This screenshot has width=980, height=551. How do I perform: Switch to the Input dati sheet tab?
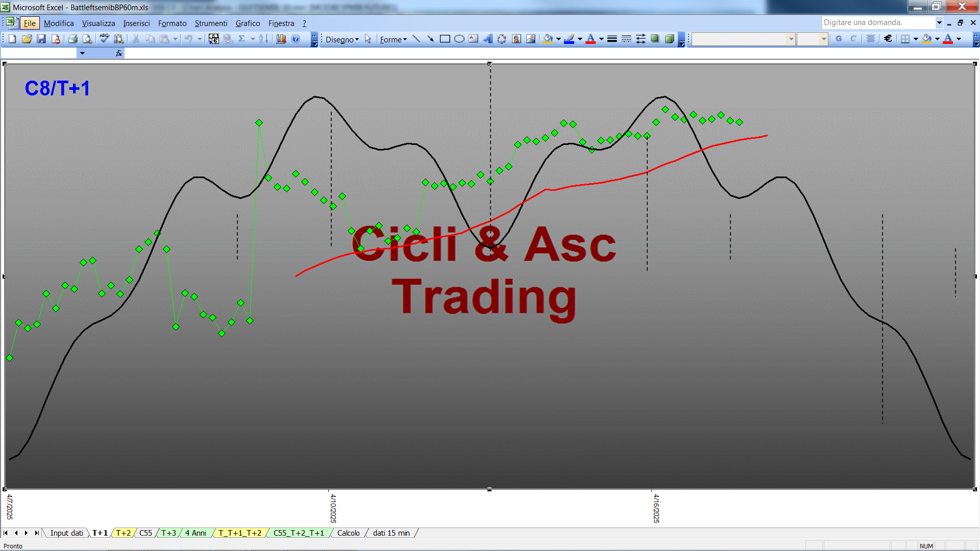[66, 533]
